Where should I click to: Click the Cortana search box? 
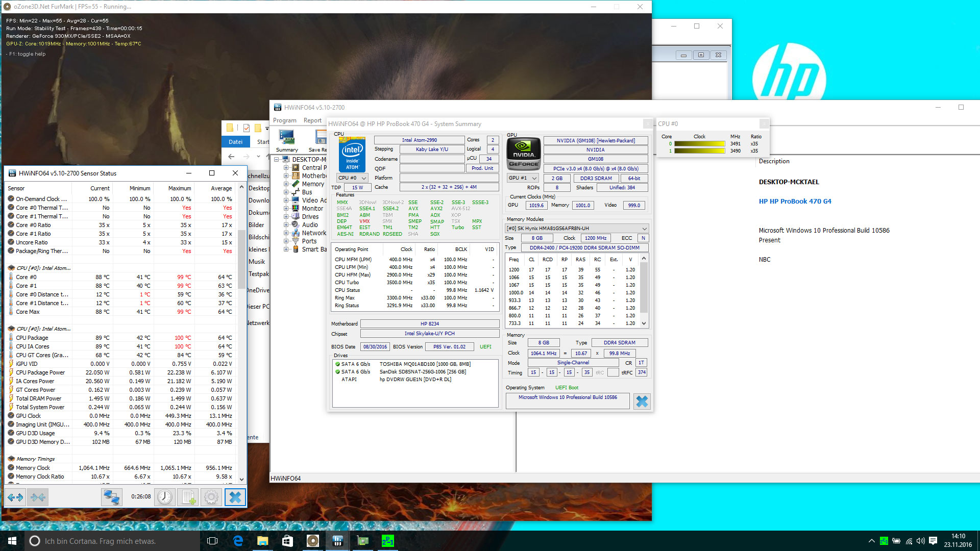click(112, 541)
